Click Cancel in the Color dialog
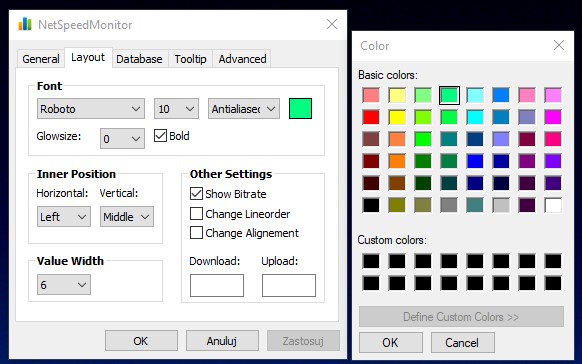582x364 pixels. (x=462, y=342)
